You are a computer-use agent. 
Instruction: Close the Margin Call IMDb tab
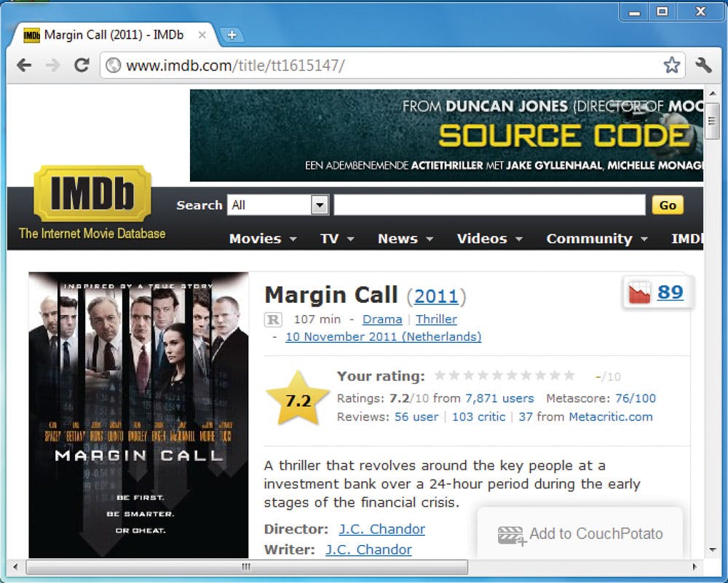point(202,35)
